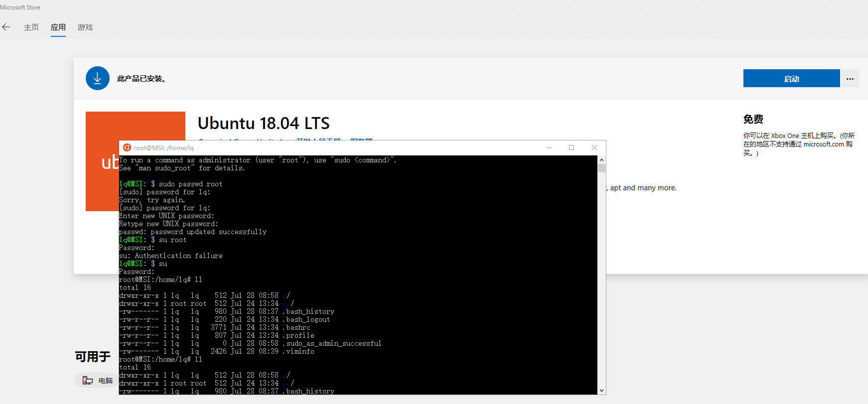Open the more options ellipsis button
This screenshot has height=404, width=868.
pos(850,78)
